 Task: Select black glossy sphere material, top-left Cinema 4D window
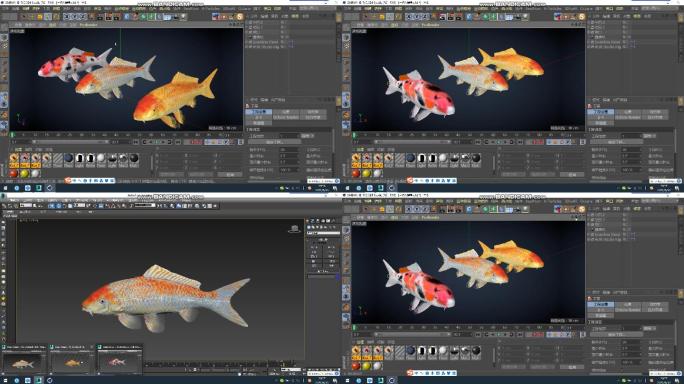[134, 159]
